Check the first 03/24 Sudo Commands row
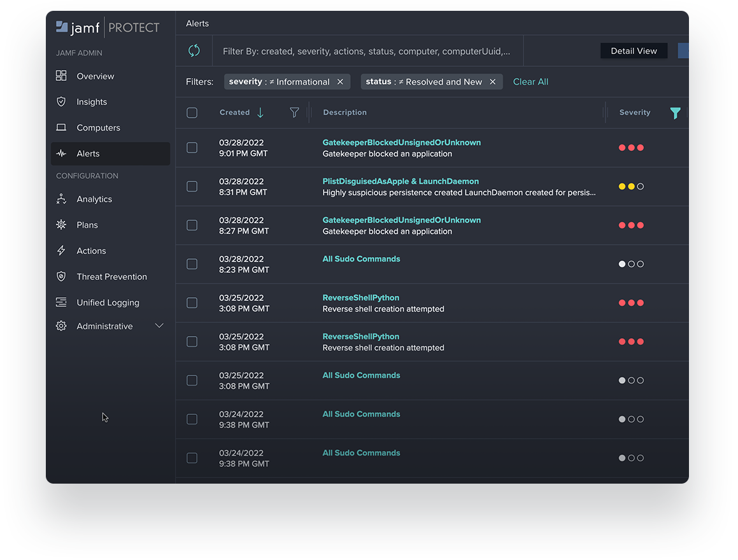 192,419
